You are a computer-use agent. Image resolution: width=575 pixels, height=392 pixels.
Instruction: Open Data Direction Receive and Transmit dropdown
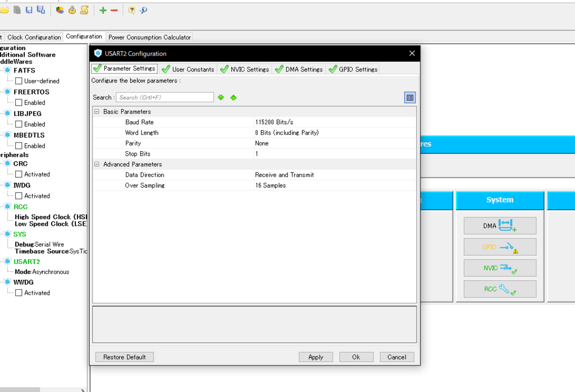coord(335,175)
